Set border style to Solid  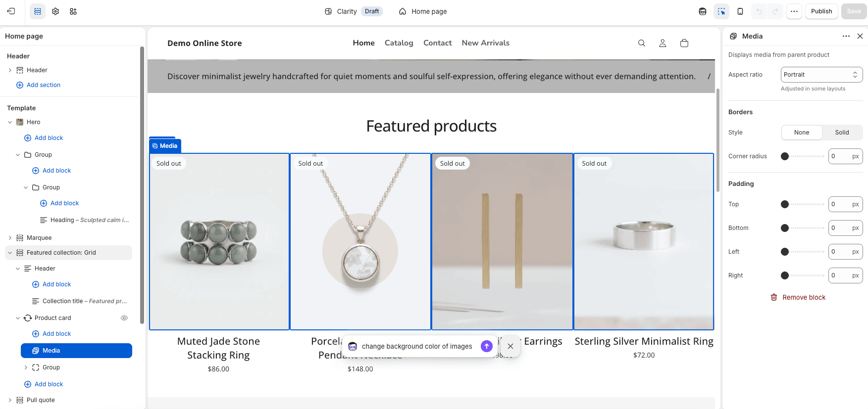click(842, 133)
